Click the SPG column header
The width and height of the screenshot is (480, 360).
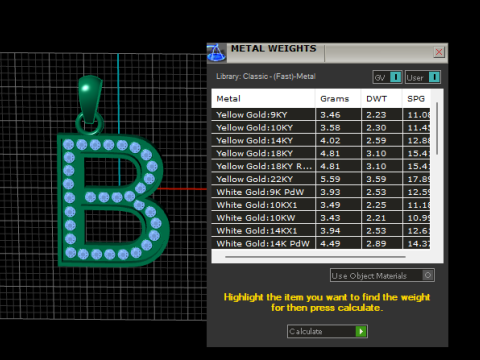tap(416, 99)
